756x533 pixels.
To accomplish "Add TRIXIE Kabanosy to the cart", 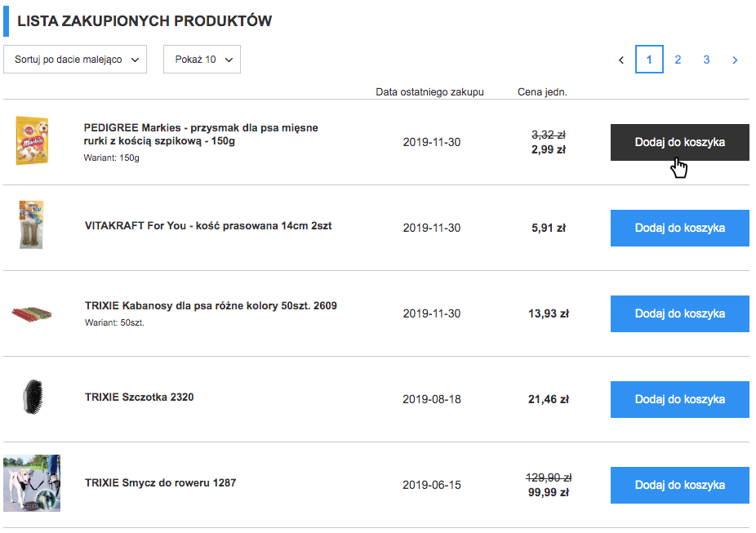I will point(680,313).
